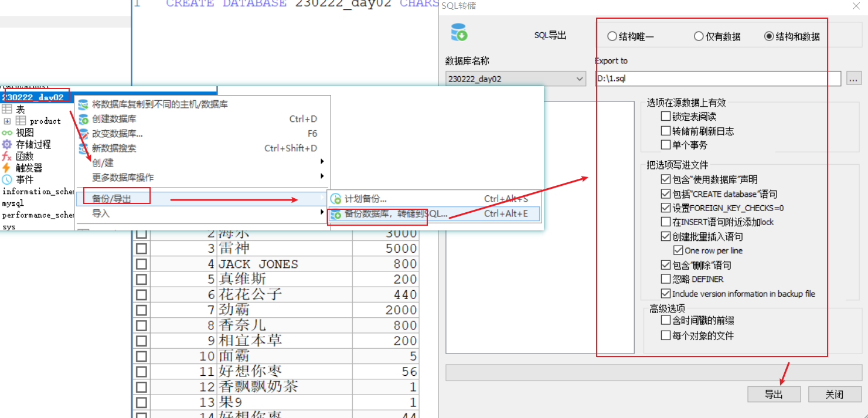
Task: Click the product table icon in tree
Action: pyautogui.click(x=21, y=121)
